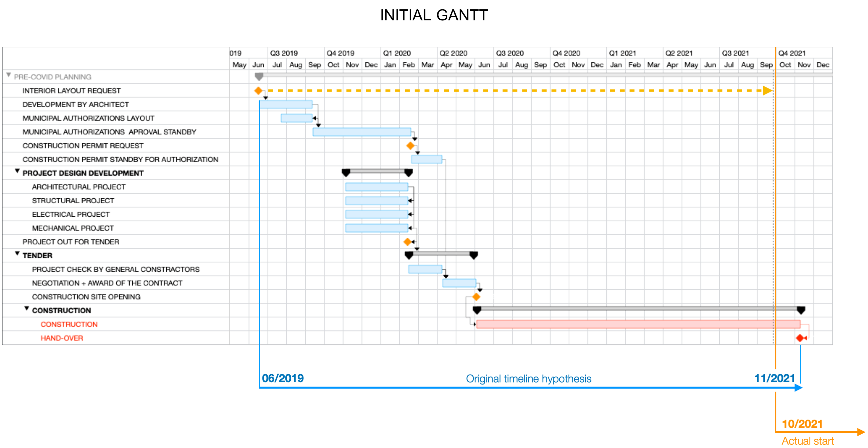The image size is (868, 448).
Task: Click the Q4 2021 quarter header
Action: click(791, 53)
